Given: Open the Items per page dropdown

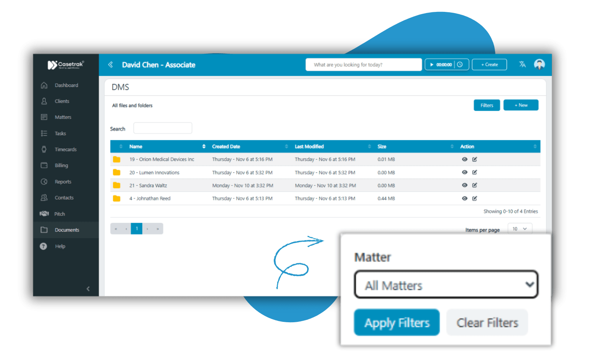Looking at the screenshot, I should (x=520, y=229).
